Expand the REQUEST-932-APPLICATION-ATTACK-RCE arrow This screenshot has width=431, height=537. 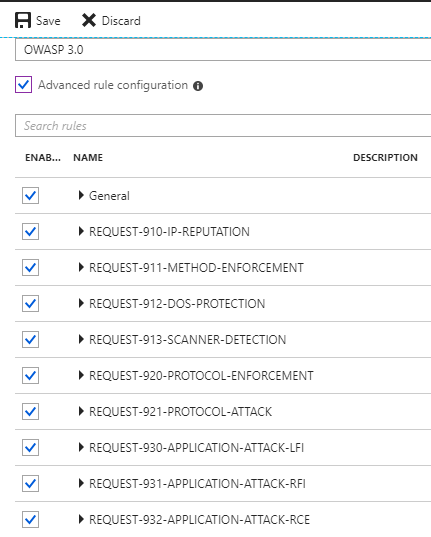pos(81,519)
